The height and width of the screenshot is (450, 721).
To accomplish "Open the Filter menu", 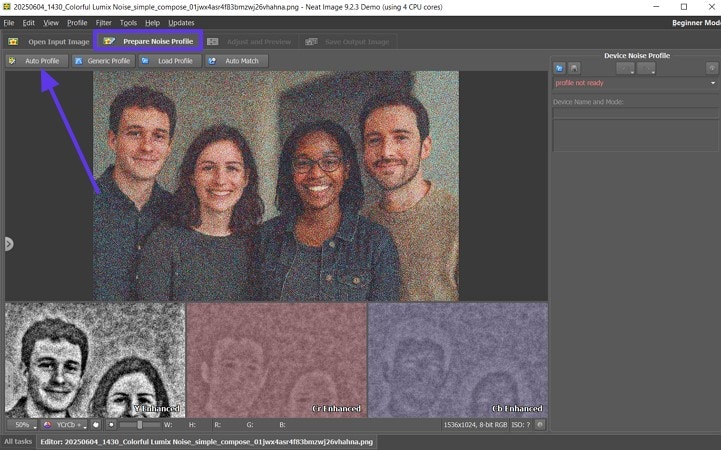I will pyautogui.click(x=103, y=23).
